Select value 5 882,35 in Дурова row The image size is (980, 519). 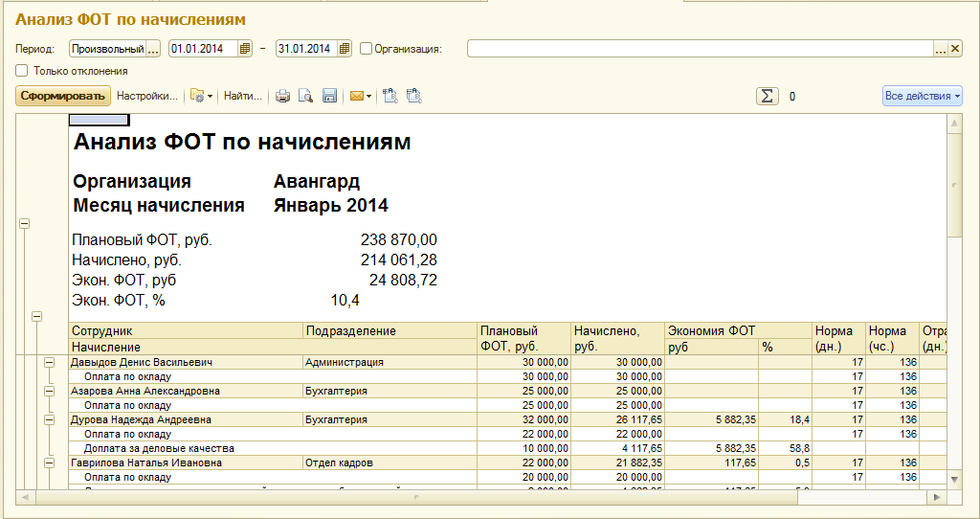click(712, 419)
